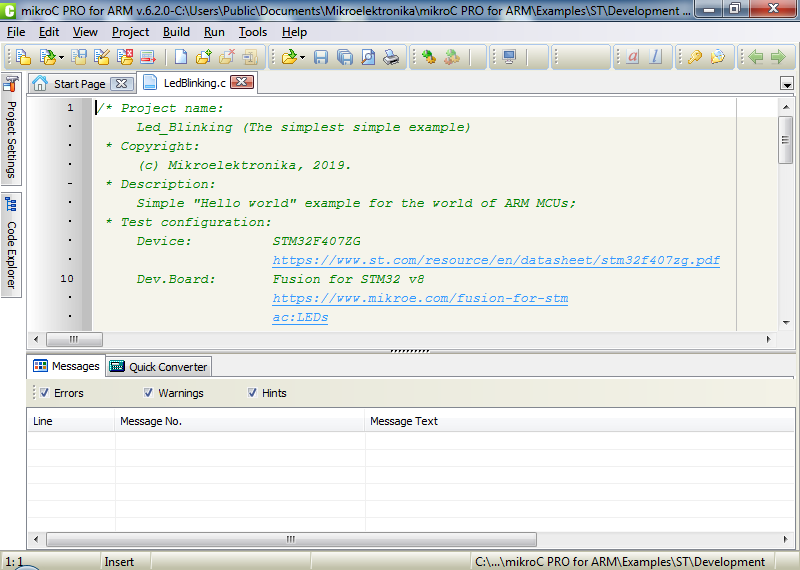Viewport: 800px width, 570px height.
Task: Open the stm32f407zg.pdf datasheet link
Action: [496, 260]
